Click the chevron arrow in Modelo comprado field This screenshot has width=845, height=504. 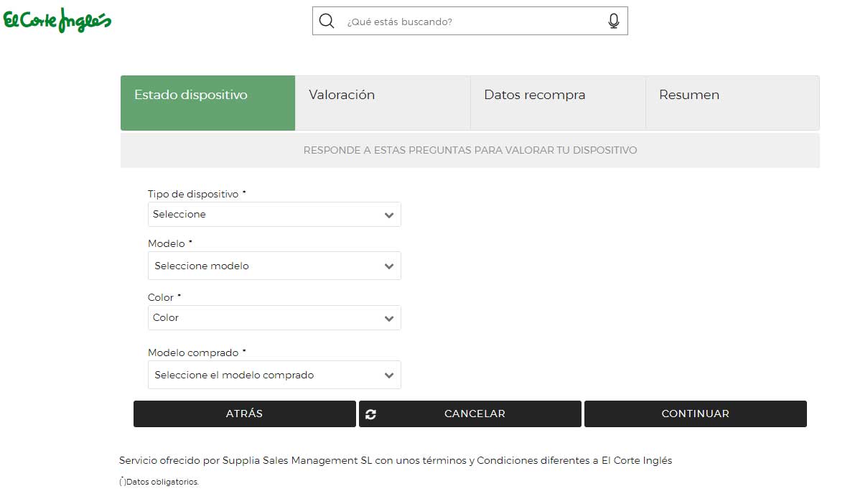[389, 375]
